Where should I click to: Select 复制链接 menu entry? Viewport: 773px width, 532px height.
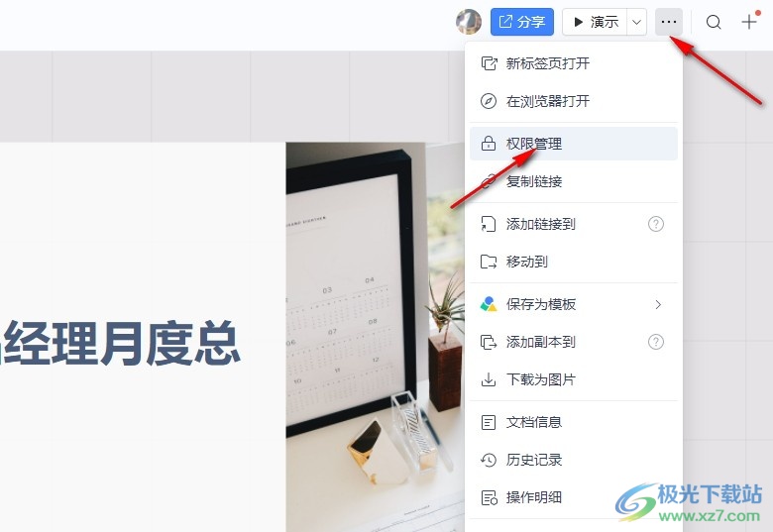click(x=574, y=181)
